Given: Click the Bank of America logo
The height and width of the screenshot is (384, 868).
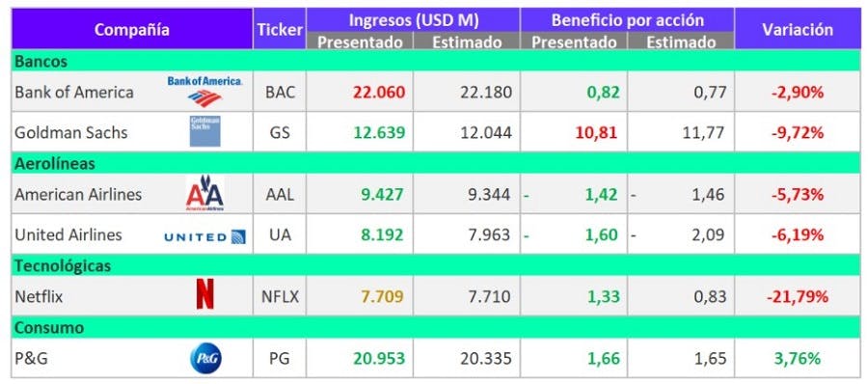Looking at the screenshot, I should coord(204,92).
